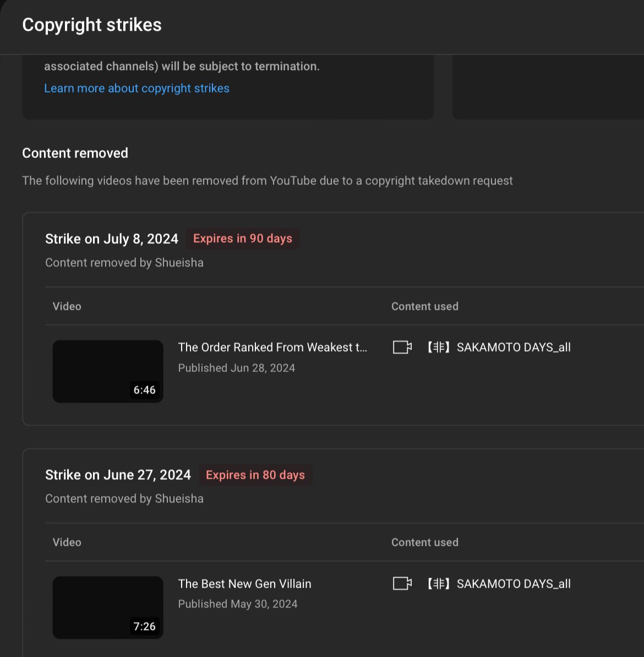The width and height of the screenshot is (644, 657).
Task: Click the Expires in 80 days badge
Action: 255,474
